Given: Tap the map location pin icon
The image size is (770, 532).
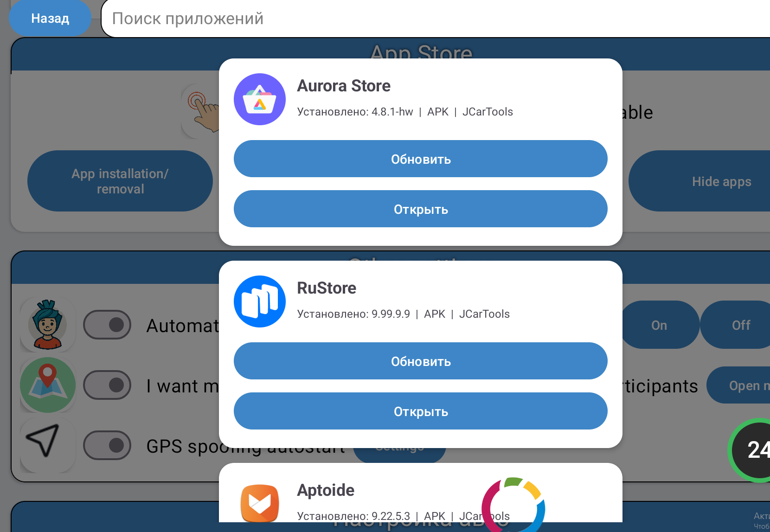Looking at the screenshot, I should click(47, 385).
